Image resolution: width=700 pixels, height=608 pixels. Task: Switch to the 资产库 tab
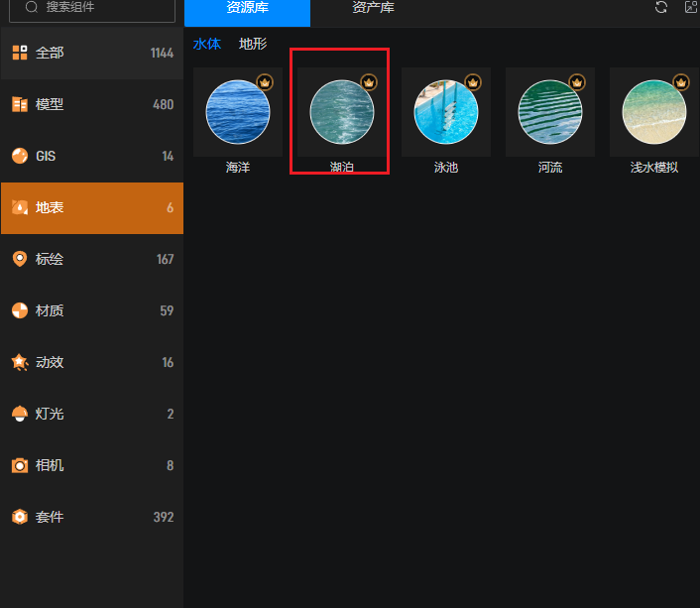(373, 9)
